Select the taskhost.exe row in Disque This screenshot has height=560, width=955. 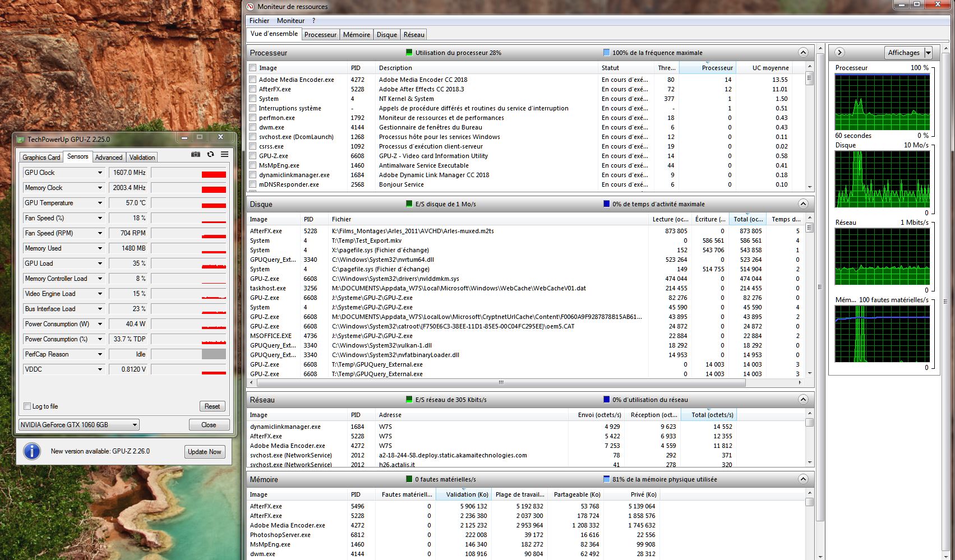tap(526, 288)
